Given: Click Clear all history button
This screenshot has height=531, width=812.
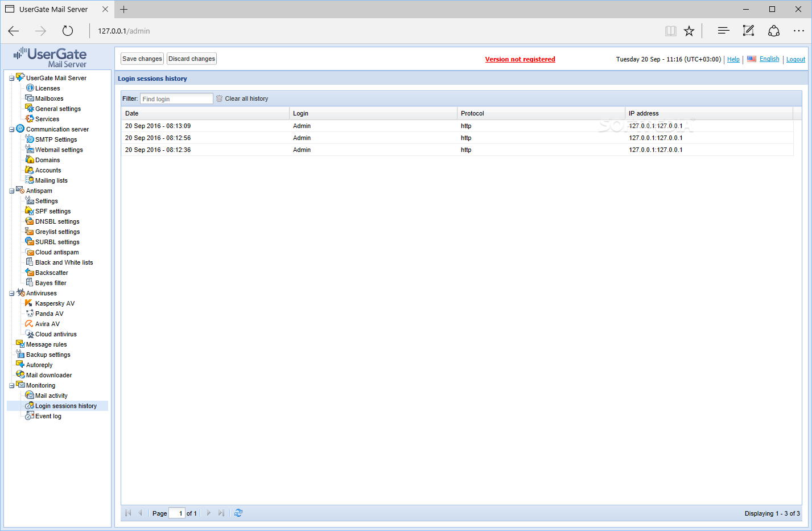Looking at the screenshot, I should pyautogui.click(x=242, y=98).
